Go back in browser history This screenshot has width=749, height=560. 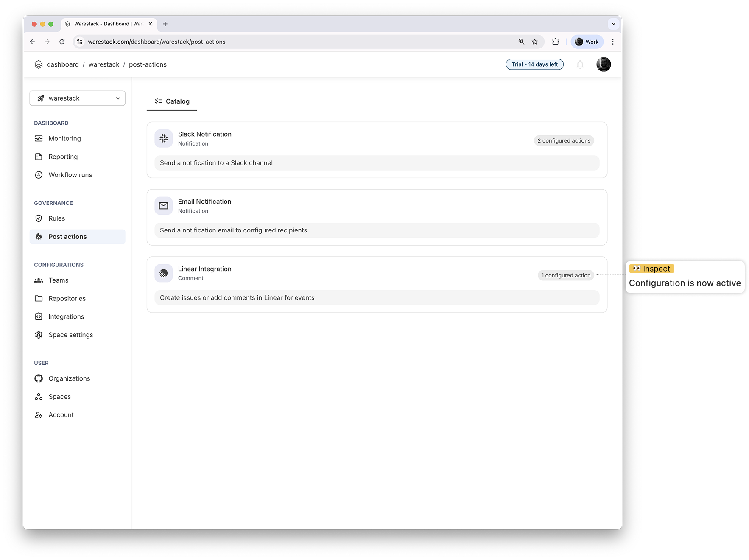pos(32,42)
